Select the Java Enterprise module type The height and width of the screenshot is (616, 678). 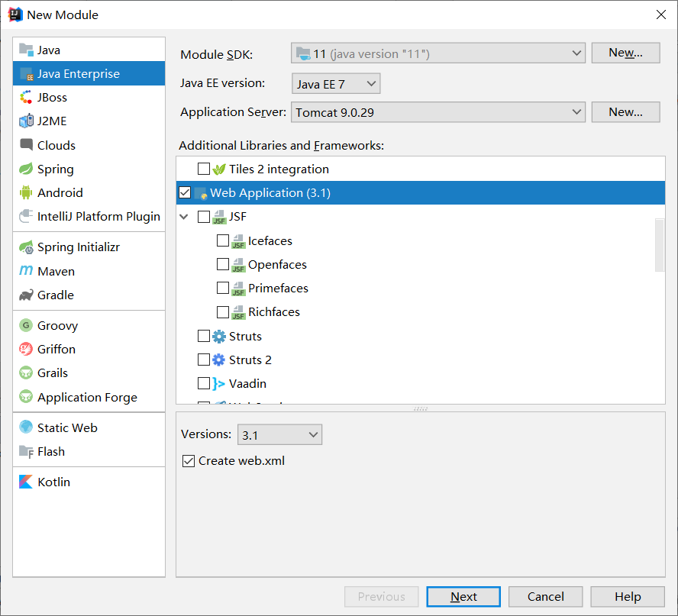(x=89, y=73)
